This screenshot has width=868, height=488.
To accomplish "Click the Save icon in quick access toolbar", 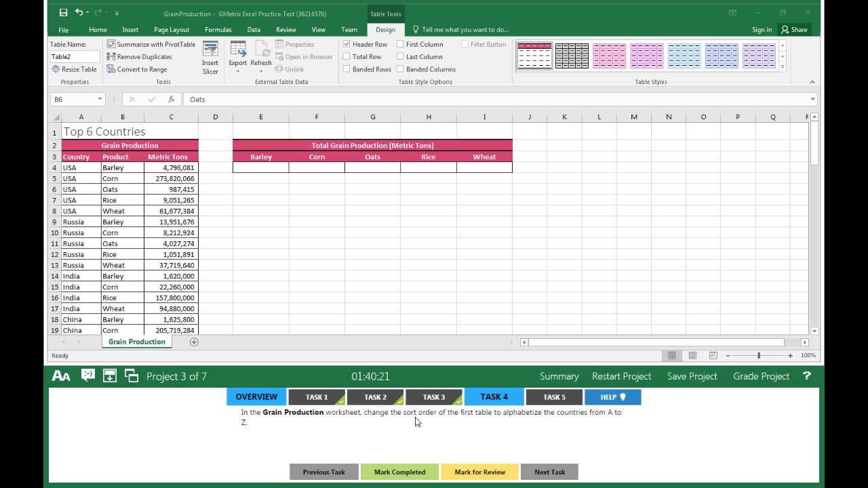I will pos(63,12).
